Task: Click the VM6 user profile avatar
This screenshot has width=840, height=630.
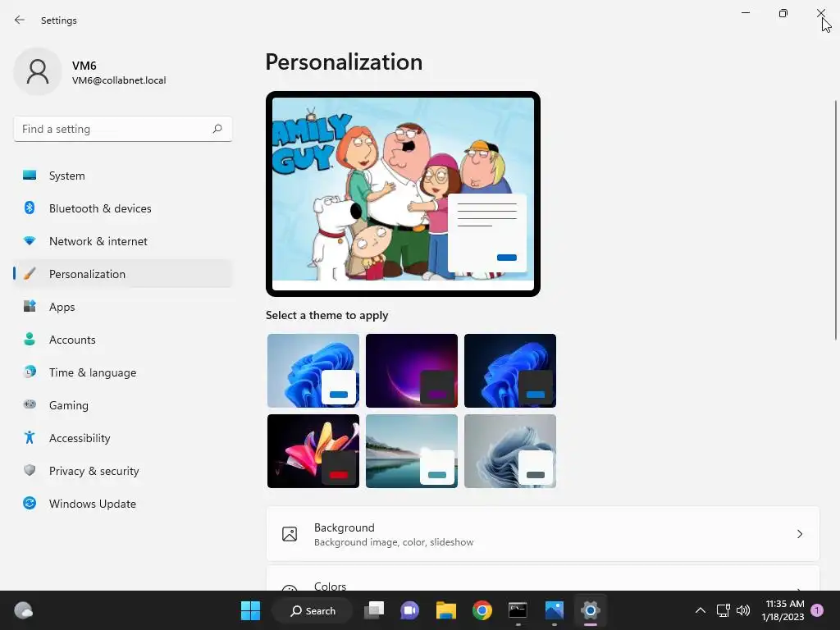Action: tap(38, 72)
